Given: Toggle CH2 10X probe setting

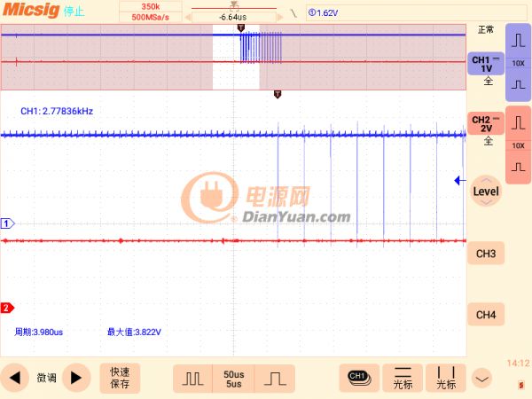Looking at the screenshot, I should click(518, 146).
